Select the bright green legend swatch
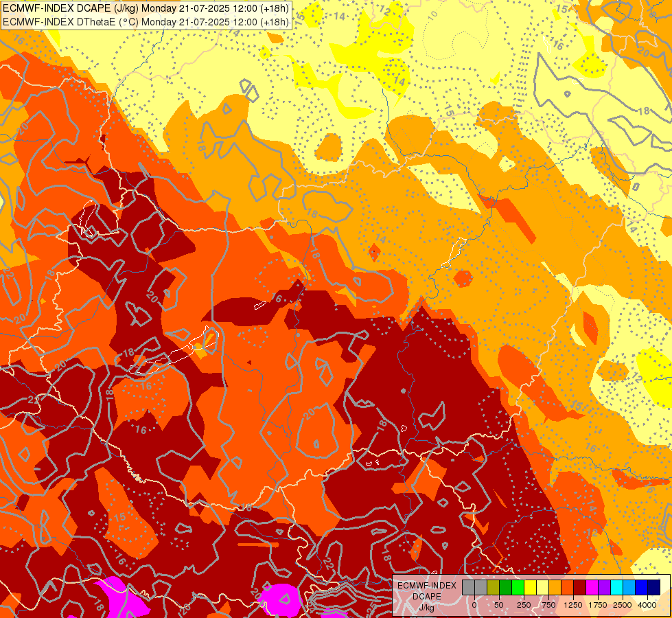This screenshot has width=672, height=618. click(x=518, y=588)
